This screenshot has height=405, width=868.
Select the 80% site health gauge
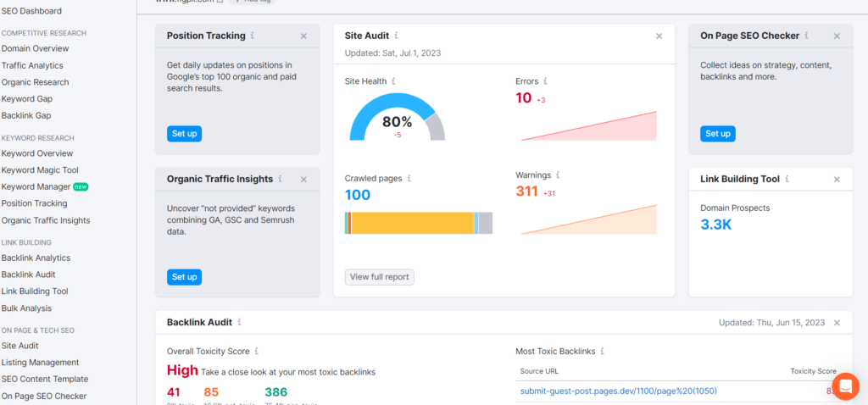coord(397,117)
